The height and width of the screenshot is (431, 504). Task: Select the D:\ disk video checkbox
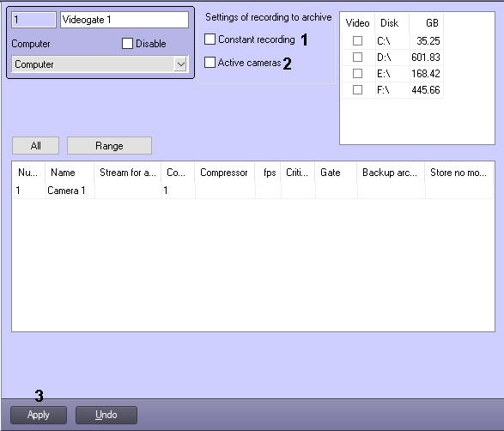click(357, 58)
